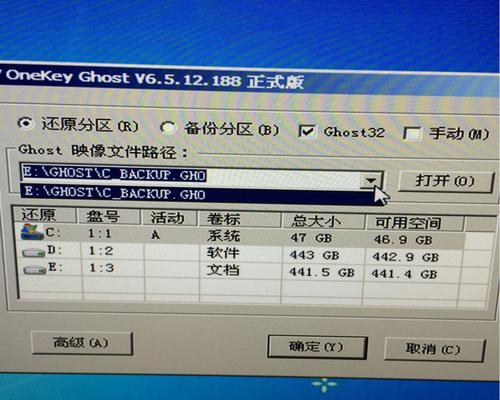
Task: Select the 备份分区 (B) radio button
Action: pyautogui.click(x=168, y=128)
